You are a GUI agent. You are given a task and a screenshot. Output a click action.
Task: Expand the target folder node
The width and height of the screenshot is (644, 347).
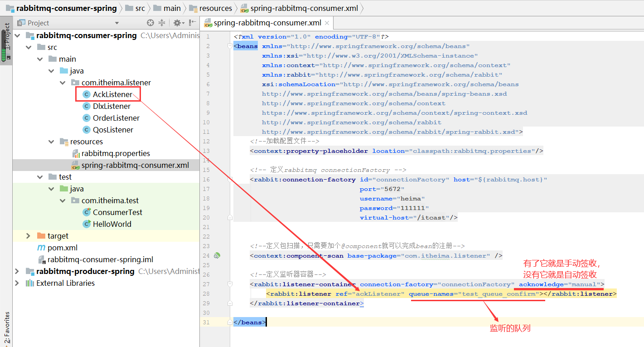point(29,236)
